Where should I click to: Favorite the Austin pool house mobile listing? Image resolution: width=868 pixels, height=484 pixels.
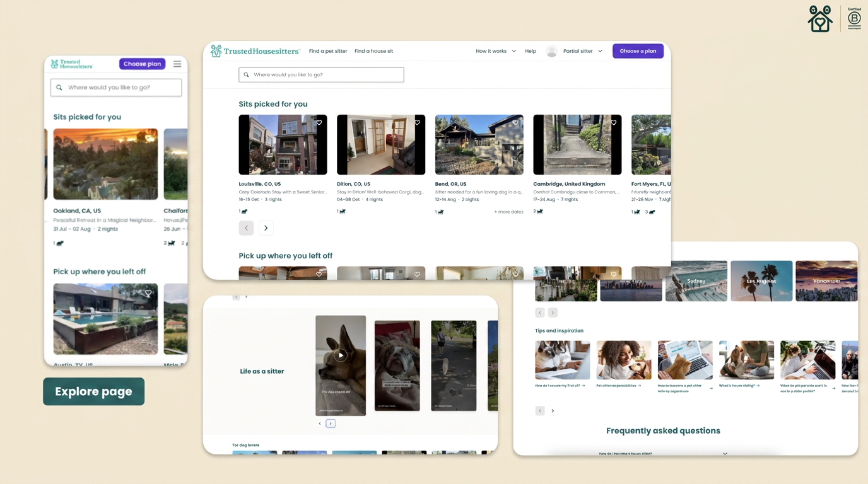coord(149,293)
